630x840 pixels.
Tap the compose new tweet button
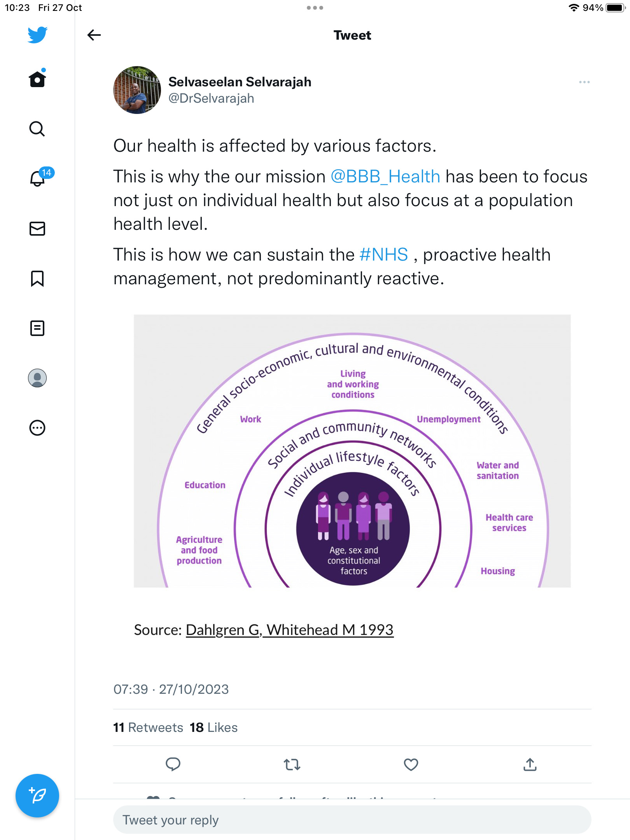37,796
